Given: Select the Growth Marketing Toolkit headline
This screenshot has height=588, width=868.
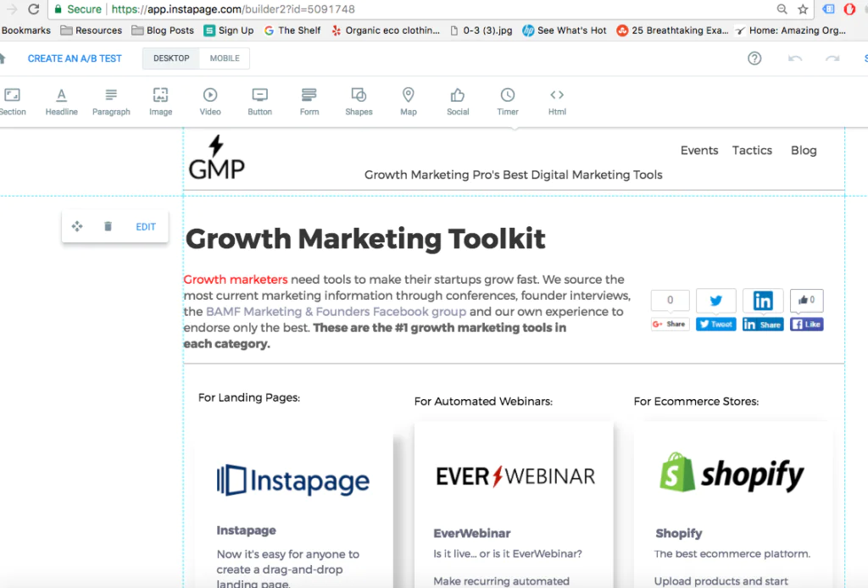Looking at the screenshot, I should click(365, 239).
